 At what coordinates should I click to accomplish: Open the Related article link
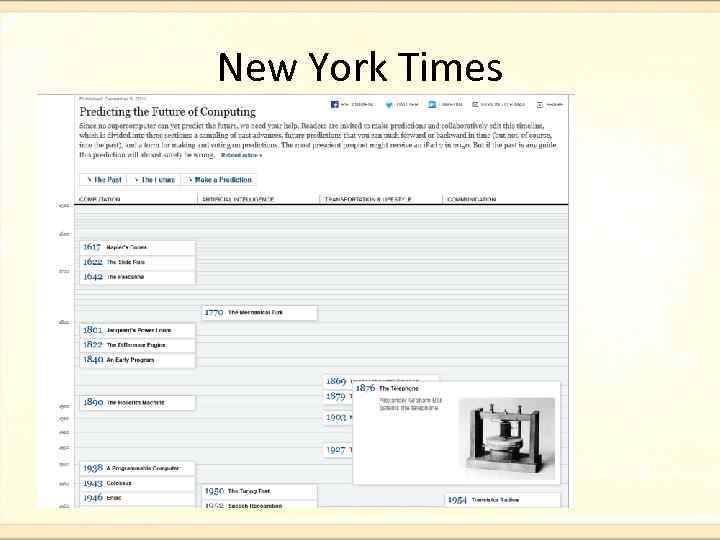242,155
